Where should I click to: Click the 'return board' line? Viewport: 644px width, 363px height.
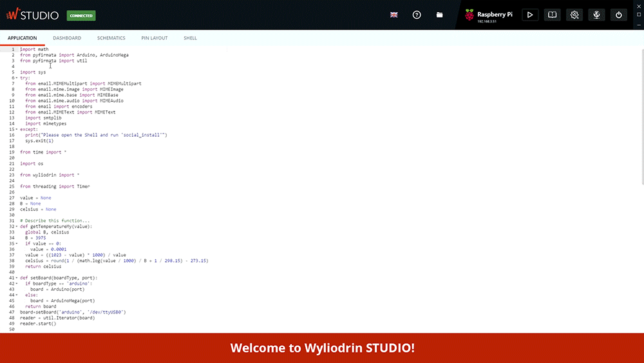click(41, 306)
